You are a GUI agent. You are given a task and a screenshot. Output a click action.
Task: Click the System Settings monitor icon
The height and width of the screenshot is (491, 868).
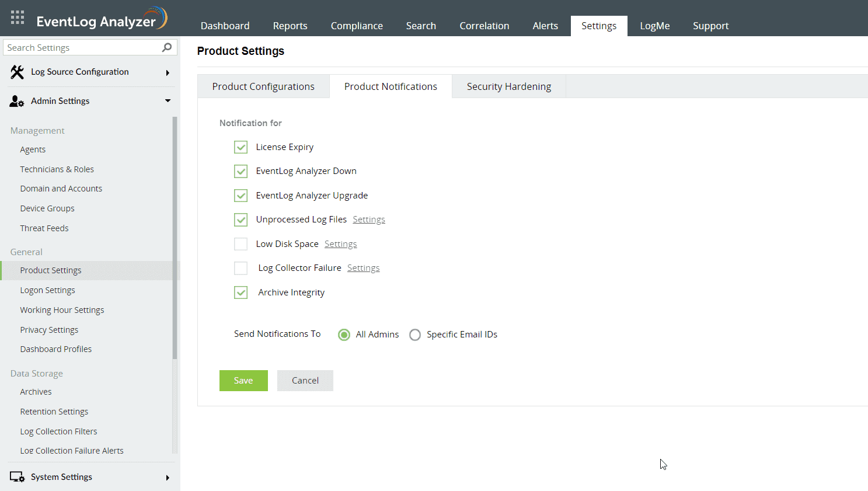17,477
